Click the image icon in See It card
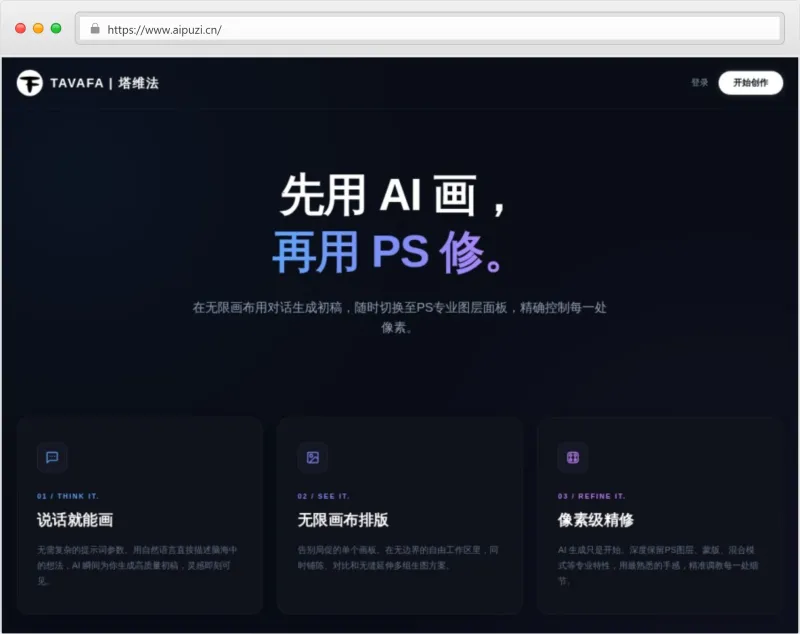This screenshot has width=800, height=634. [313, 457]
